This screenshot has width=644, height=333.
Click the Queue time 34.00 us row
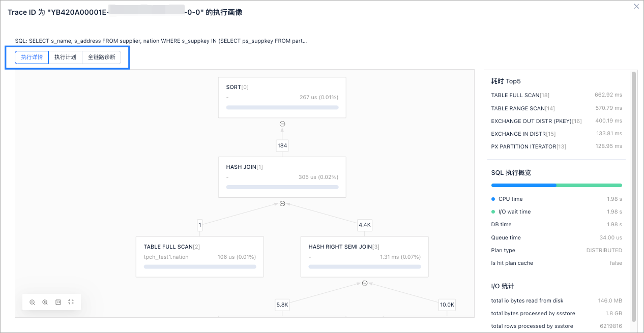pos(557,237)
